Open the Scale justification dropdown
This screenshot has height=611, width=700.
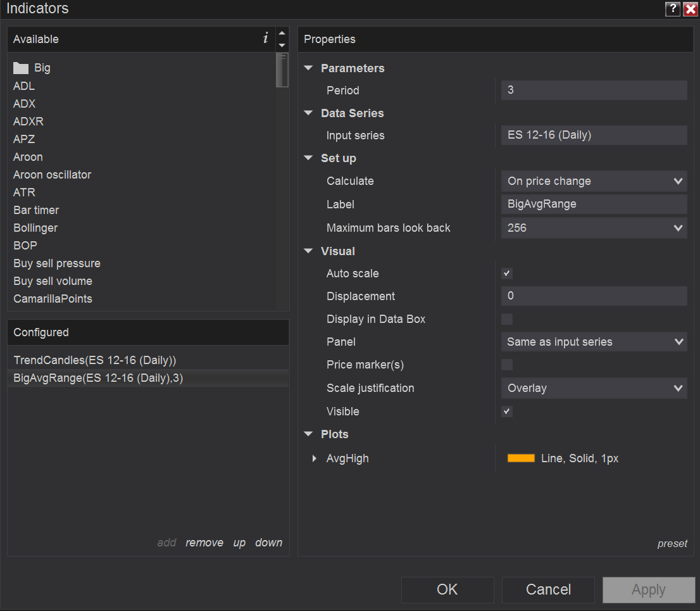[x=594, y=388]
